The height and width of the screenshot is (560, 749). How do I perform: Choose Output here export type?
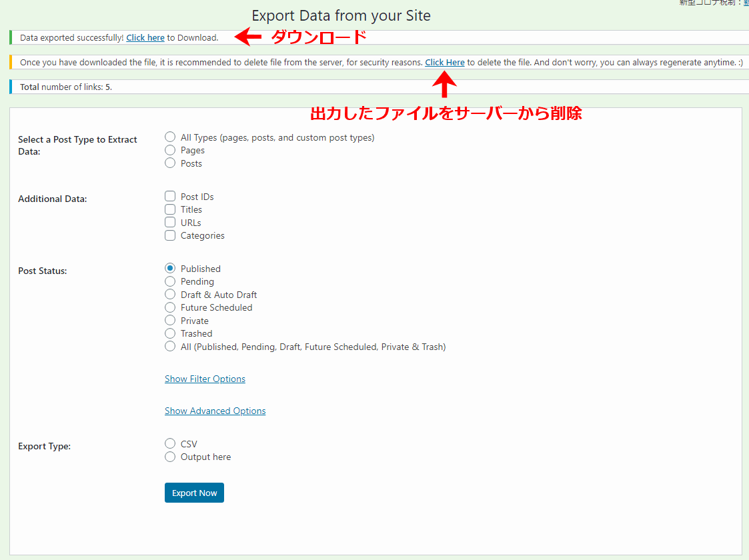pos(170,457)
